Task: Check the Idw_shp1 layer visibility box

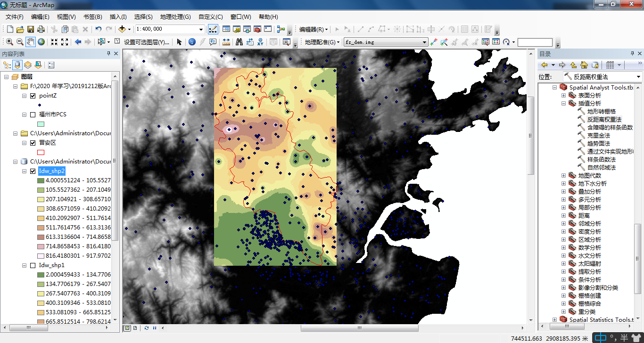Action: point(32,265)
